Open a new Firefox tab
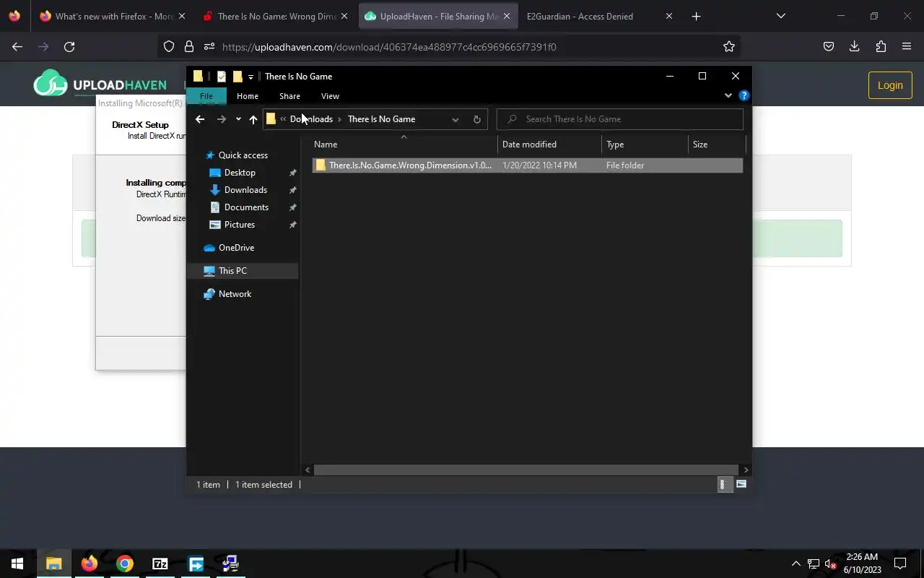 [696, 16]
